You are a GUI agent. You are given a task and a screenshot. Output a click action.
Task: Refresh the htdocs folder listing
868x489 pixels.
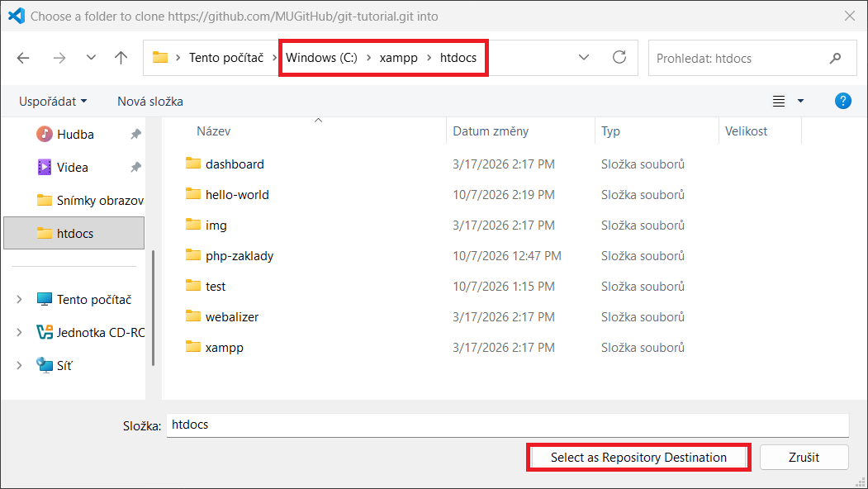[619, 57]
